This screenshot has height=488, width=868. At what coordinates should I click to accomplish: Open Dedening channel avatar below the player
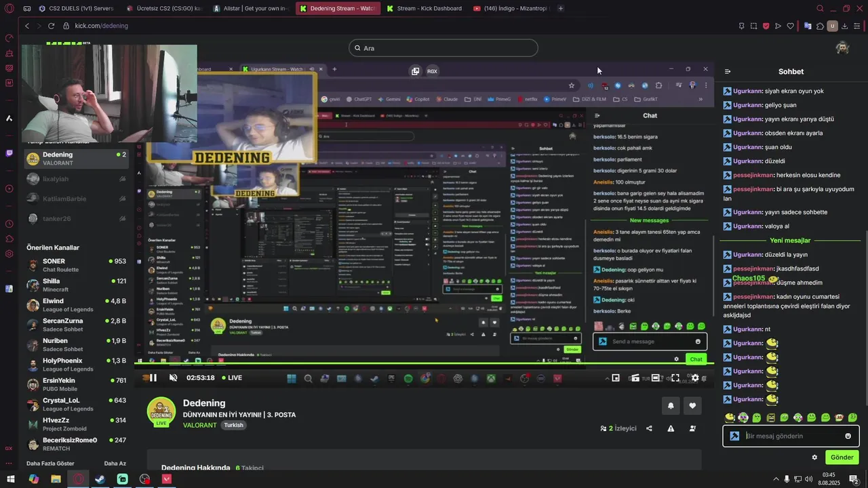pyautogui.click(x=161, y=411)
